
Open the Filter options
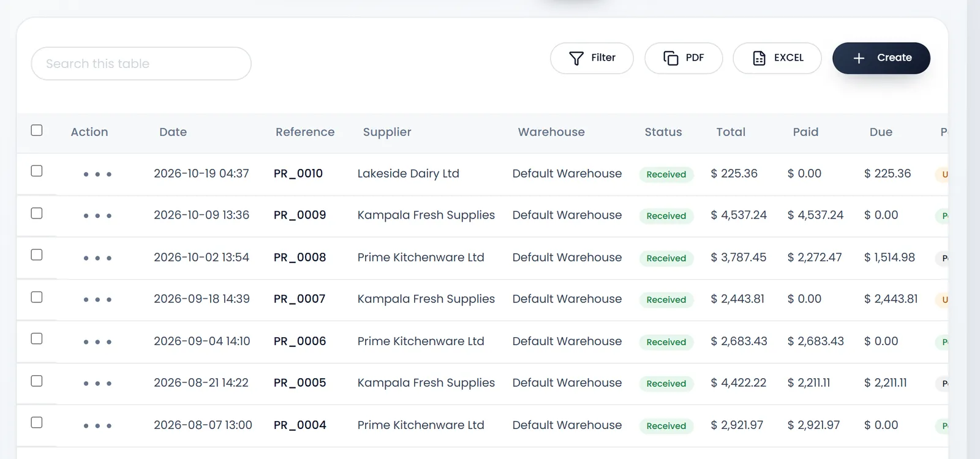[x=592, y=58]
